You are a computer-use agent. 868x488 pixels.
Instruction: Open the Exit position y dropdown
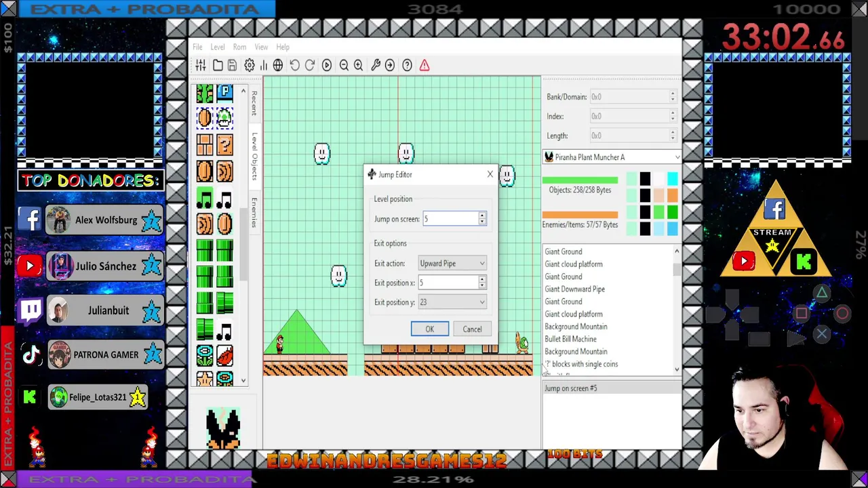(x=452, y=302)
